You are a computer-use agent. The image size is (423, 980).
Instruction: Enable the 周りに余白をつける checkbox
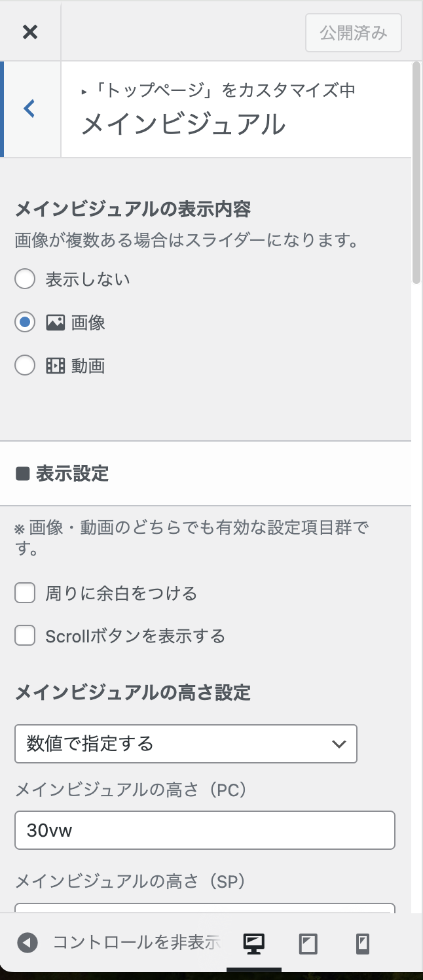[25, 593]
